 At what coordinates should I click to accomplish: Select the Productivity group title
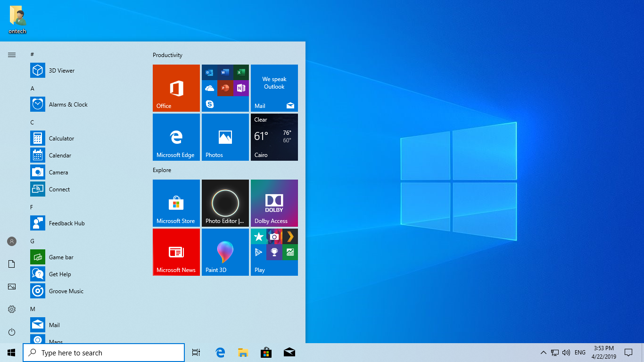pos(167,55)
